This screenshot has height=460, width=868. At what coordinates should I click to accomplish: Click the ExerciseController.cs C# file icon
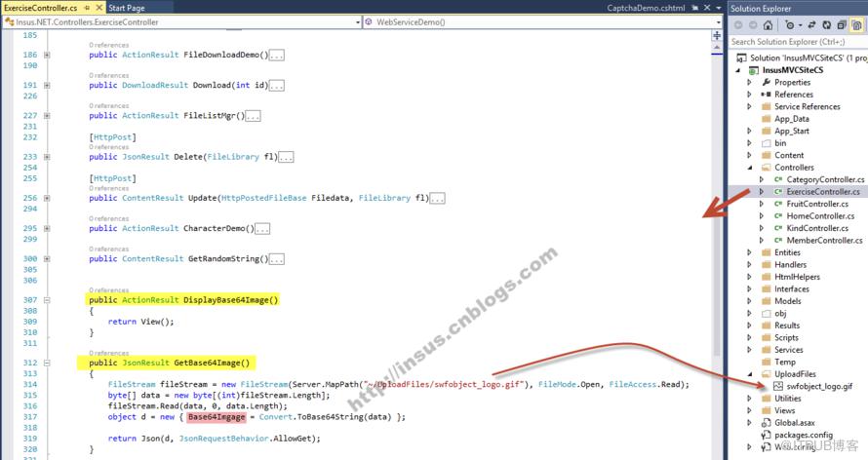778,192
